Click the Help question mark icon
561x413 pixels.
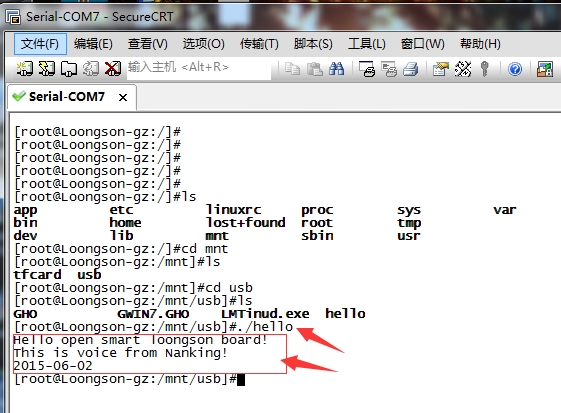click(515, 69)
